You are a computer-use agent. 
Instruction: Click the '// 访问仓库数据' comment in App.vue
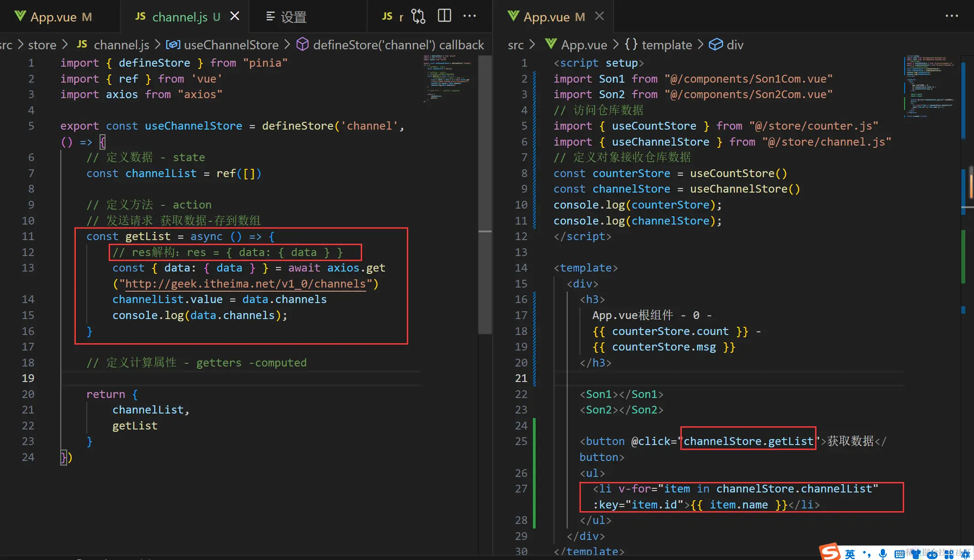599,110
